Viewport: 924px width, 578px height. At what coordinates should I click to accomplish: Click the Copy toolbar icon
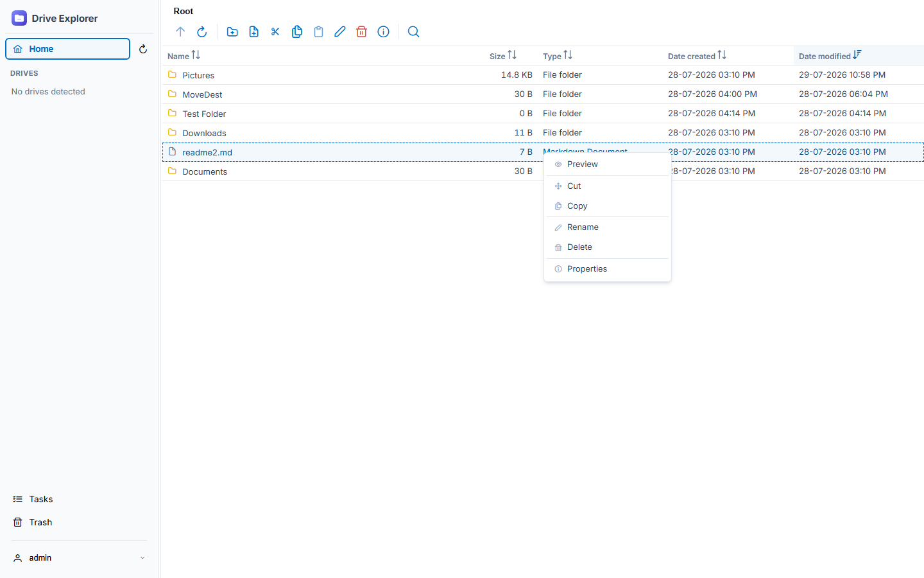(297, 31)
